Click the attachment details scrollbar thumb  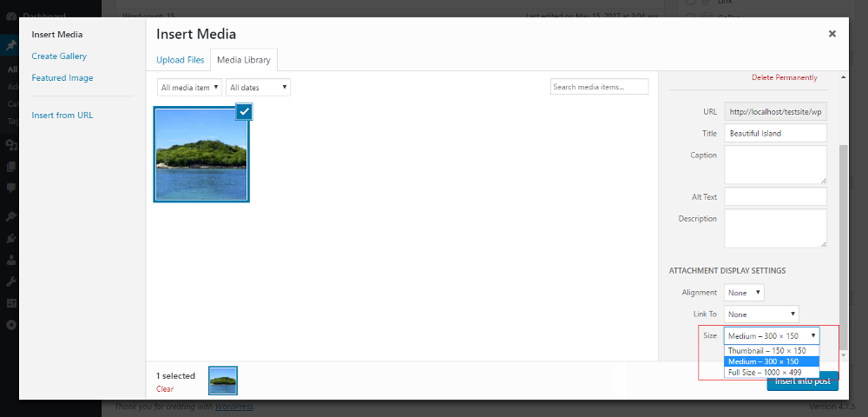pos(843,247)
